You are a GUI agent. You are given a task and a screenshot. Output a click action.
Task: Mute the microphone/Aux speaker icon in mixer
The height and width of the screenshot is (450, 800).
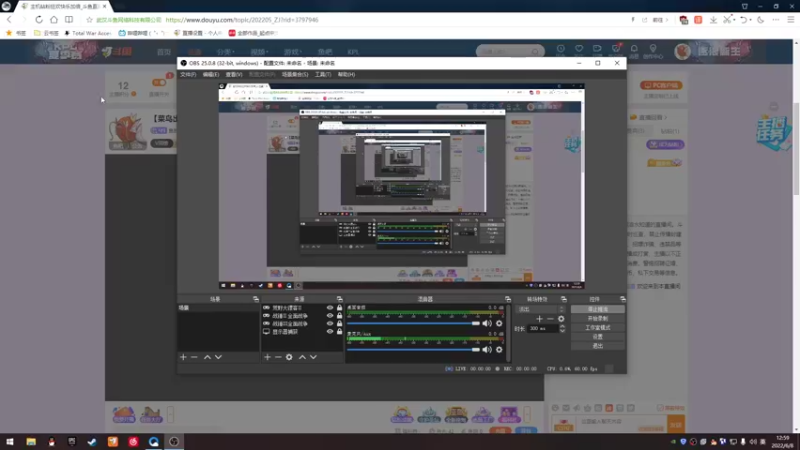[x=487, y=349]
